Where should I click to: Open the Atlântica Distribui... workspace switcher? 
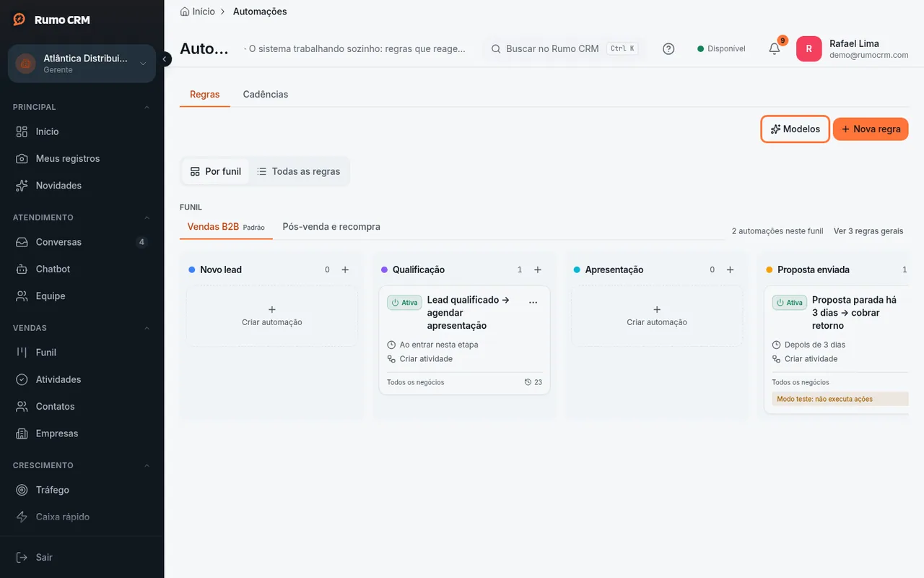click(82, 64)
